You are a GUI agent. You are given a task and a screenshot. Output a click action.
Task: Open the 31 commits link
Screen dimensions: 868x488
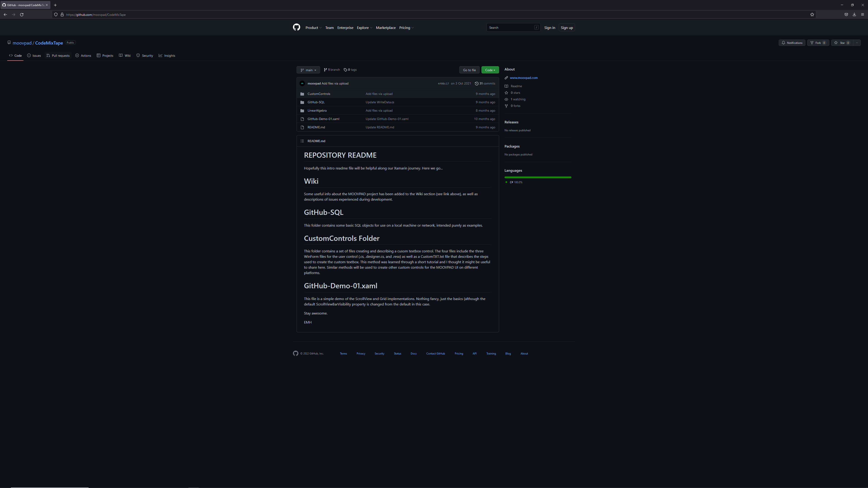[485, 84]
